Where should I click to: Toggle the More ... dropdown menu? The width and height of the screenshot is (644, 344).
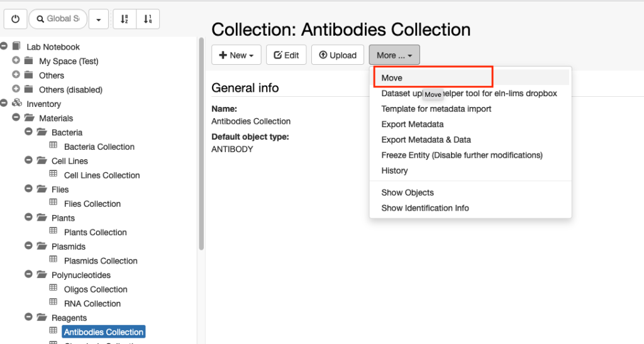coord(394,55)
